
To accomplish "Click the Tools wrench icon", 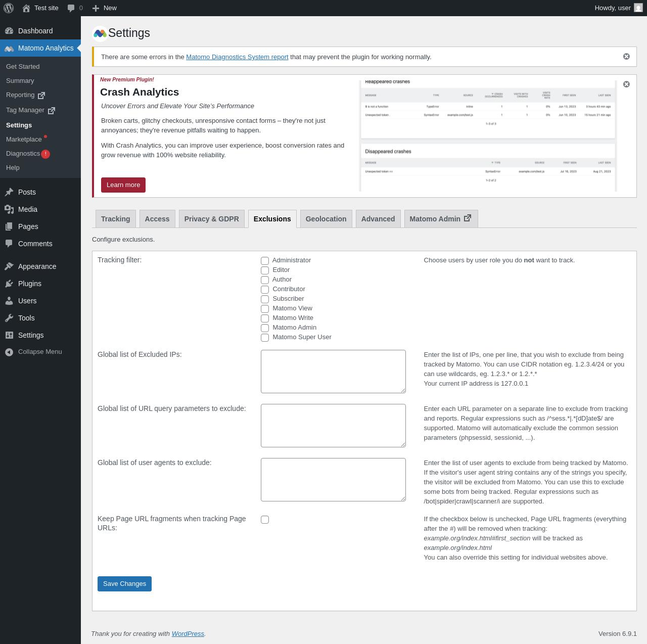I will pyautogui.click(x=9, y=318).
